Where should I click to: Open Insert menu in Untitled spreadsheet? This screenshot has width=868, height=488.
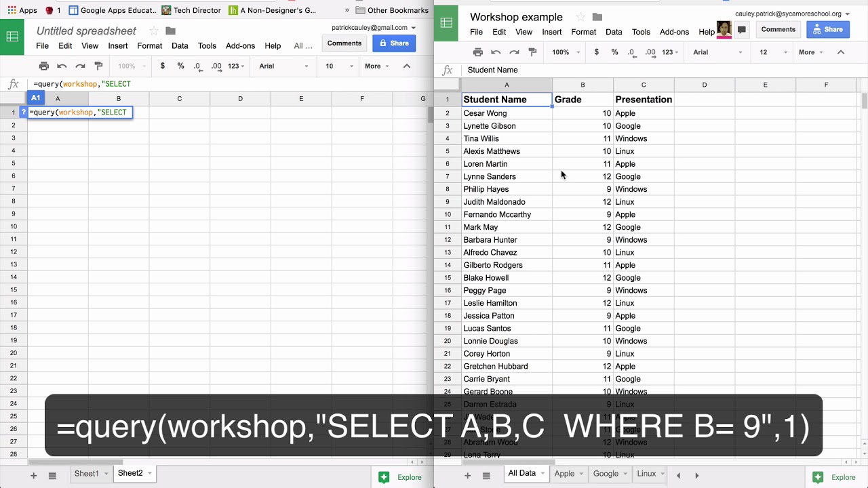[x=118, y=45]
